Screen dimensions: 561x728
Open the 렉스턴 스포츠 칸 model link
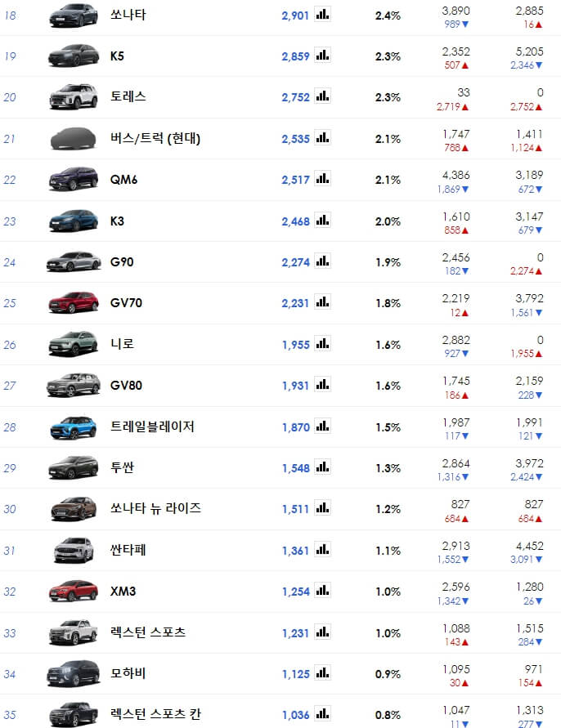pos(155,714)
